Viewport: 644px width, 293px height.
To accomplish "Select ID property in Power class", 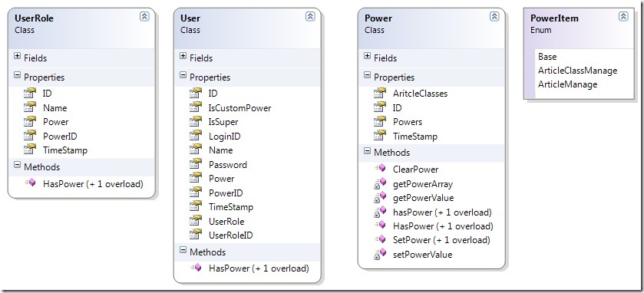I will (397, 108).
